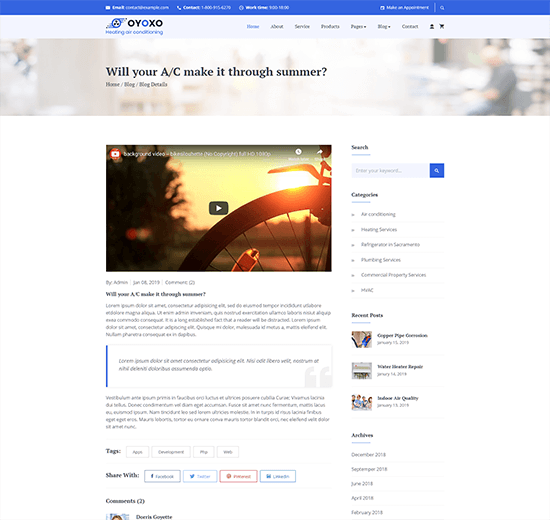Select Heating Services category
550x520 pixels.
pos(379,229)
